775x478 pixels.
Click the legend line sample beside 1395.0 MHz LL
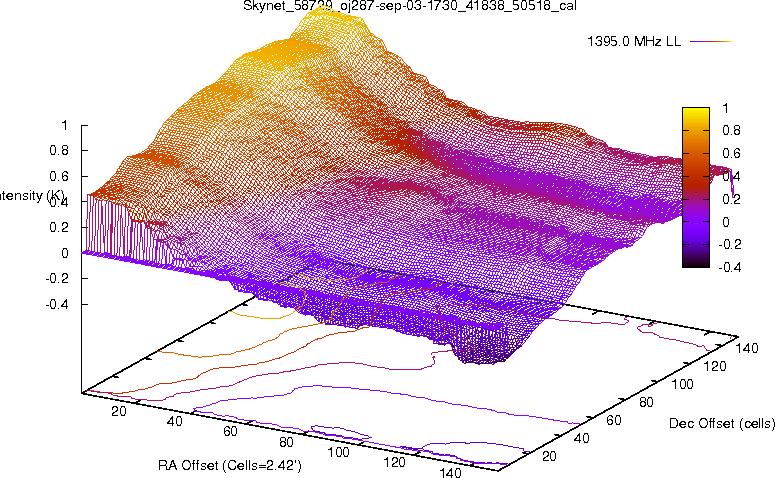pyautogui.click(x=710, y=42)
